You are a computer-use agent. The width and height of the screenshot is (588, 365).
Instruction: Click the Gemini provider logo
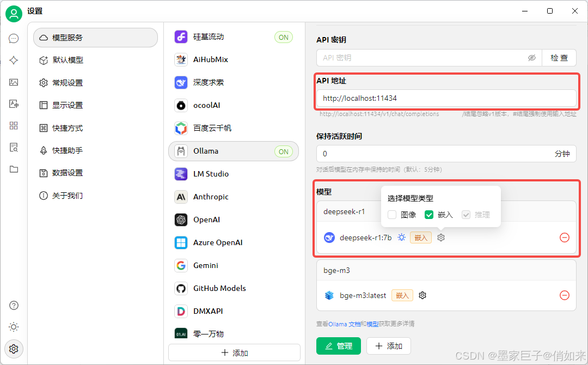click(181, 266)
